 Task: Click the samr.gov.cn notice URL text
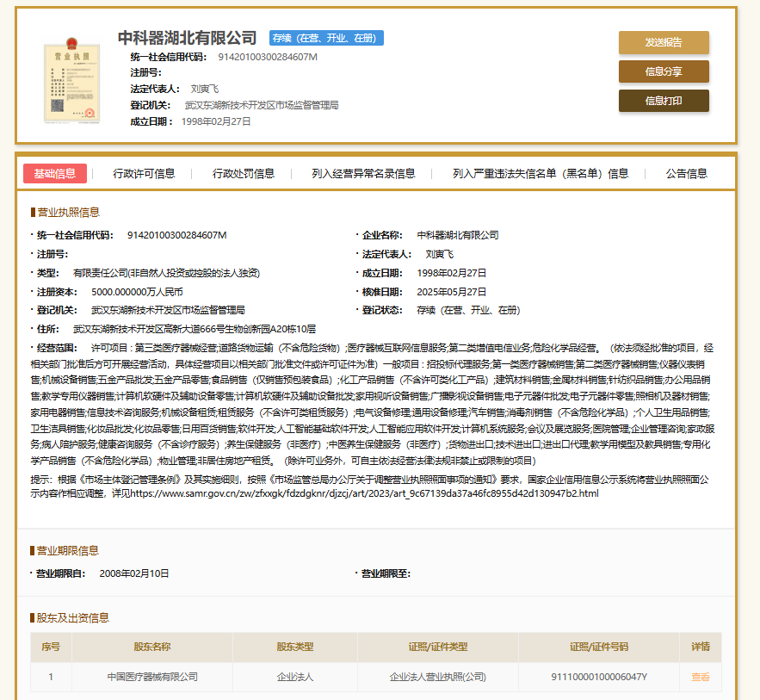(364, 493)
